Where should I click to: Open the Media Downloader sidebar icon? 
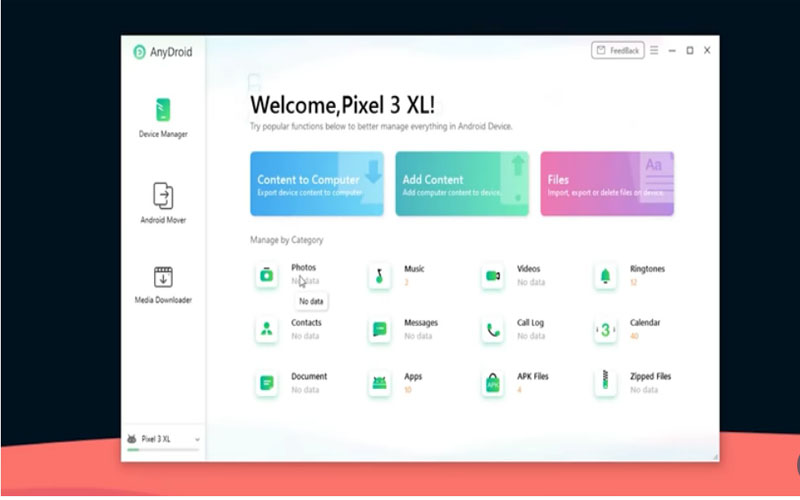163,277
